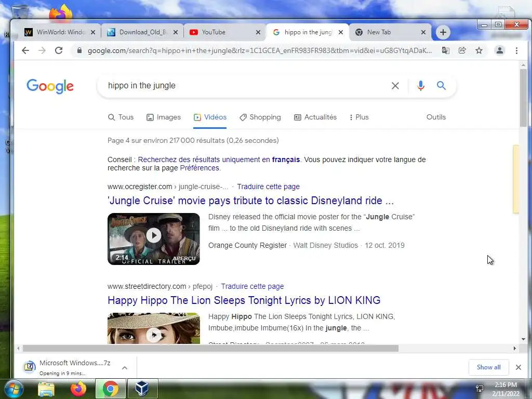532x399 pixels.
Task: Open Happy Hippo Lion Sleeps Tonight result
Action: tap(244, 300)
